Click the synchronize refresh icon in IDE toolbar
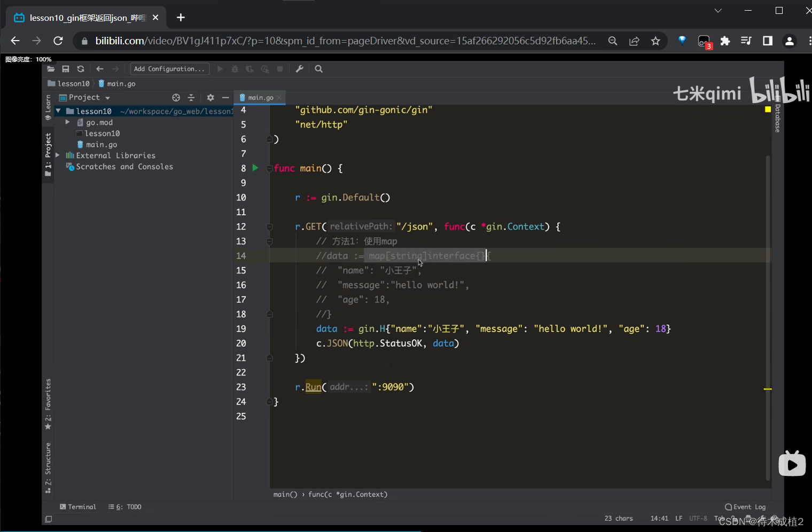The height and width of the screenshot is (532, 812). 81,69
